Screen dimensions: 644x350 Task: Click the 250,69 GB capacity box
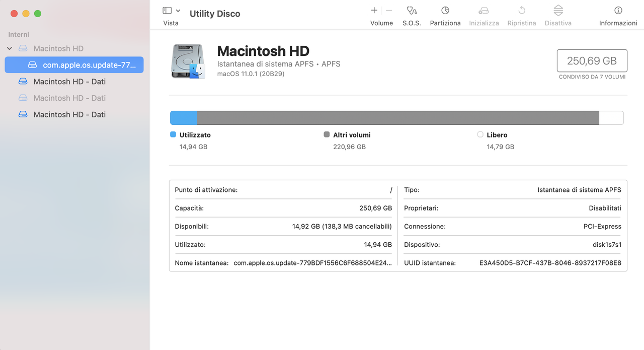click(592, 61)
